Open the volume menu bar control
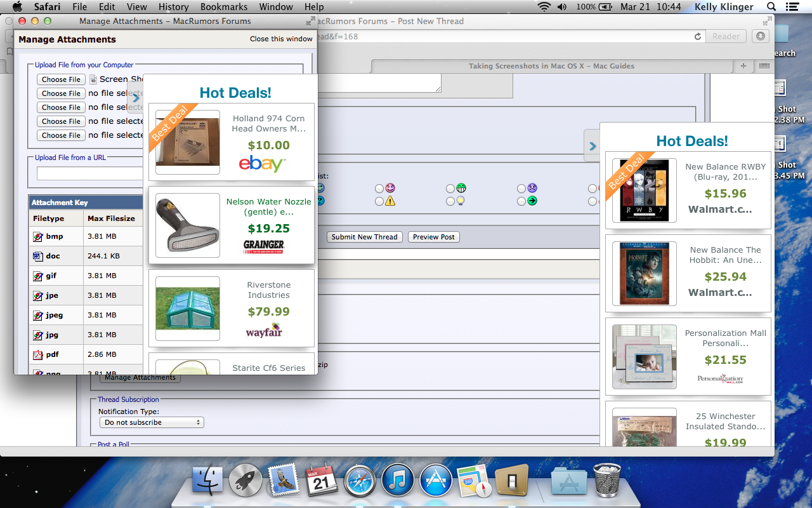 tap(562, 7)
